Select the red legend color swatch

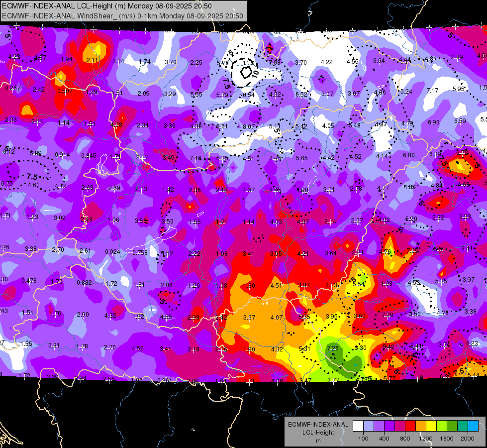click(x=410, y=426)
